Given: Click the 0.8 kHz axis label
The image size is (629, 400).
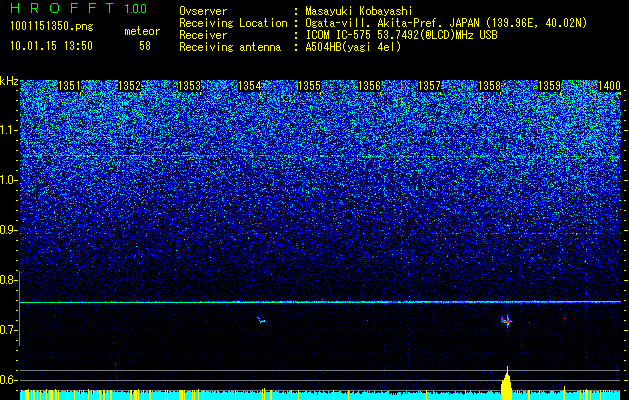Looking at the screenshot, I should (9, 280).
